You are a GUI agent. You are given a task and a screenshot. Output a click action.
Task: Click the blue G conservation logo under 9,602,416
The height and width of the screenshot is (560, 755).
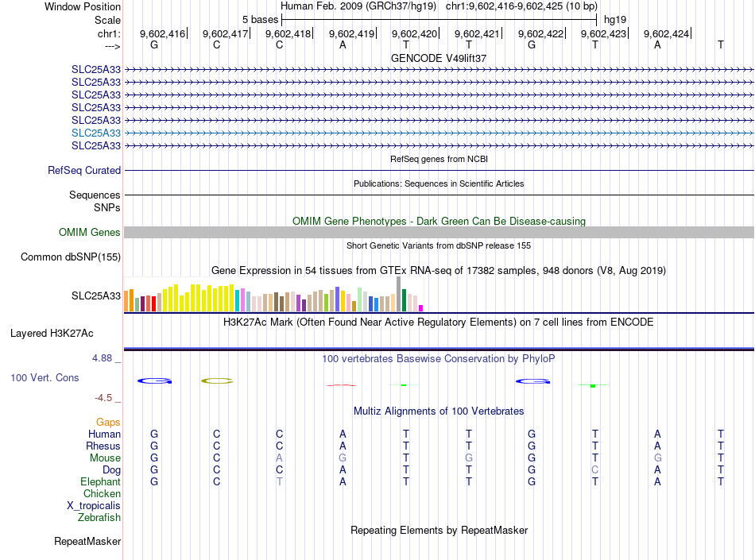154,381
